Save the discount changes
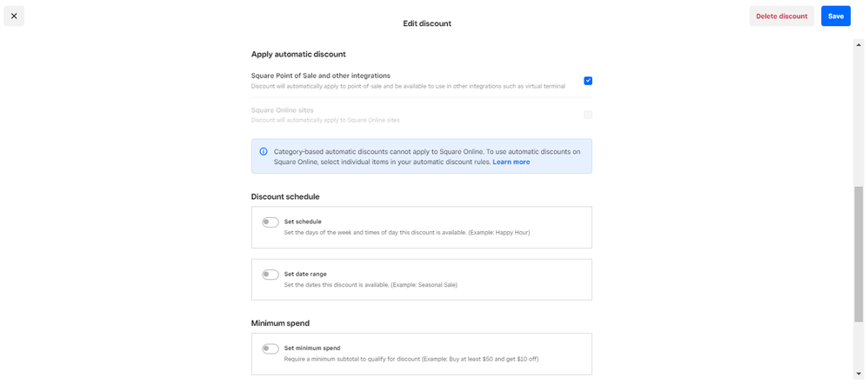Screen dimensions: 868x384 (x=835, y=16)
